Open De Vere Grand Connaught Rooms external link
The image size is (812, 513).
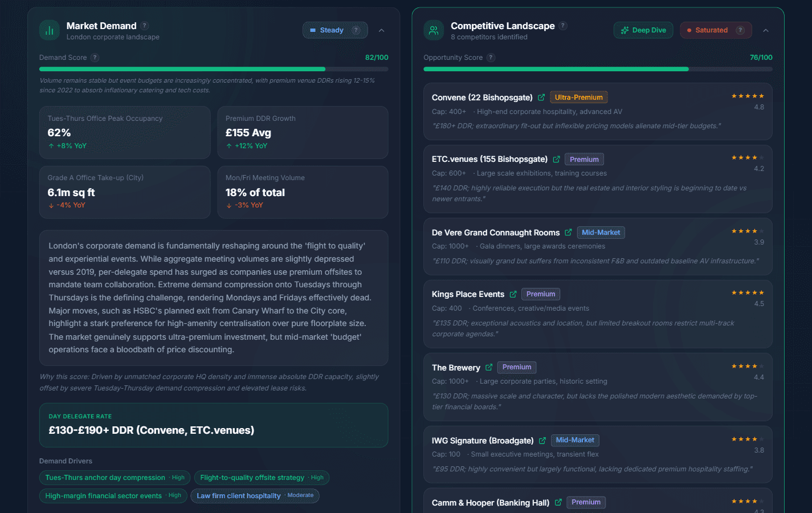[568, 233]
